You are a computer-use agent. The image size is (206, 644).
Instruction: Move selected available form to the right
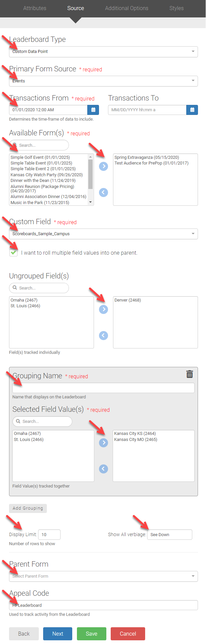coord(104,166)
